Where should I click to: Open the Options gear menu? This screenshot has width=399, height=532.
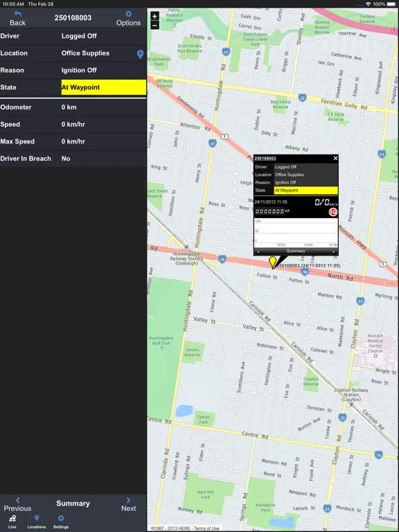[128, 18]
